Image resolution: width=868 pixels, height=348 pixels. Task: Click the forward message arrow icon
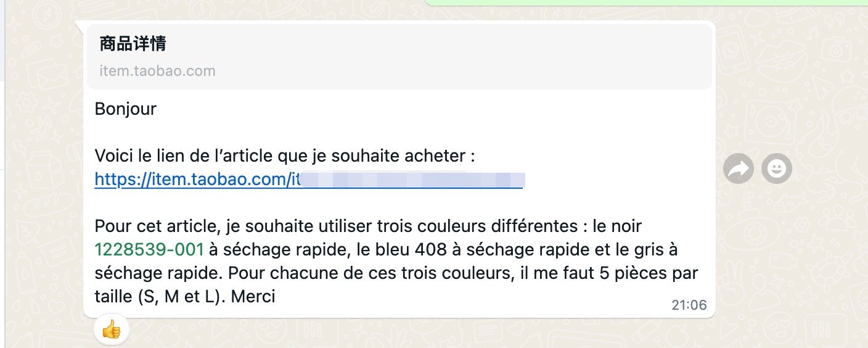coord(739,168)
